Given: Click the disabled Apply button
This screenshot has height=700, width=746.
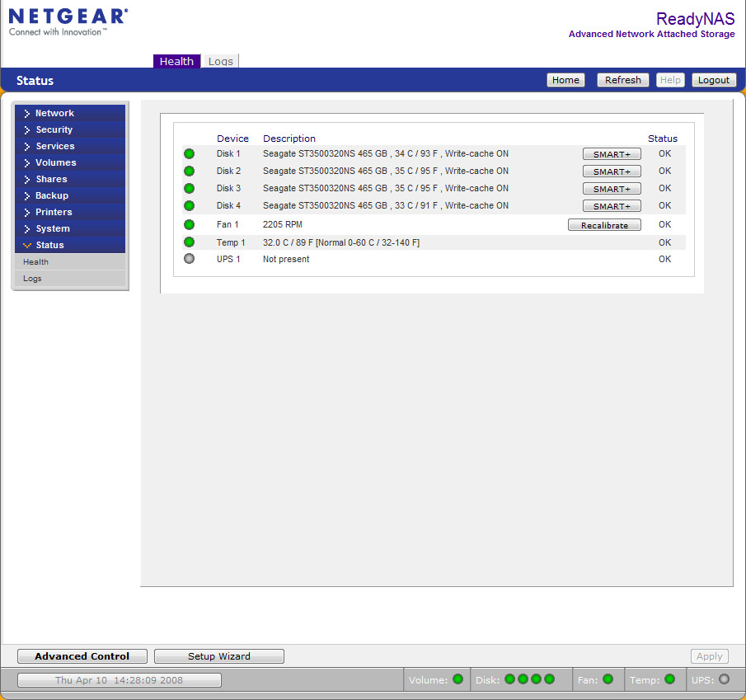Looking at the screenshot, I should point(710,656).
